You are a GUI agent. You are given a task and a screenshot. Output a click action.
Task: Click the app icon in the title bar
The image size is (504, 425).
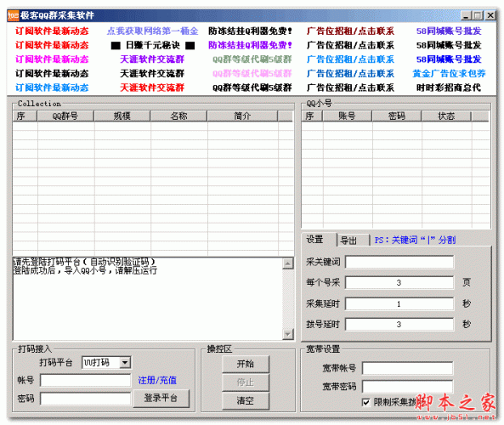click(x=14, y=15)
